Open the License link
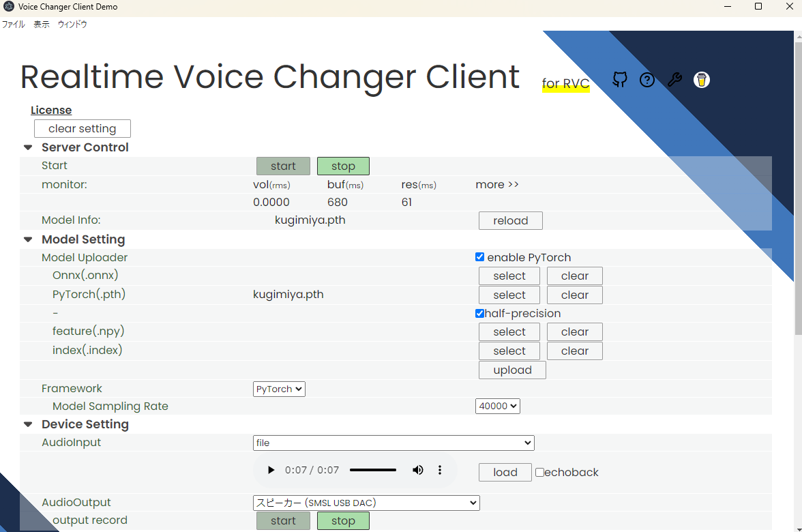The width and height of the screenshot is (802, 532). click(x=51, y=110)
